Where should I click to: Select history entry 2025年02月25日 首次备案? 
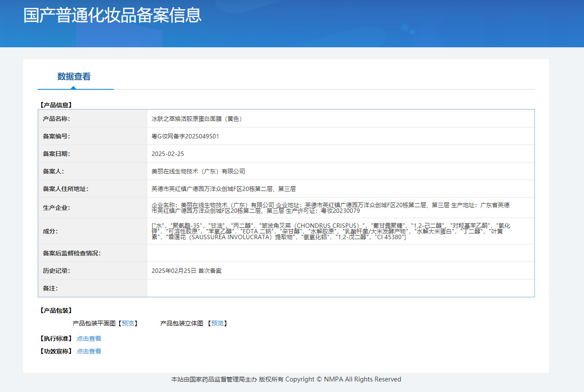(187, 271)
